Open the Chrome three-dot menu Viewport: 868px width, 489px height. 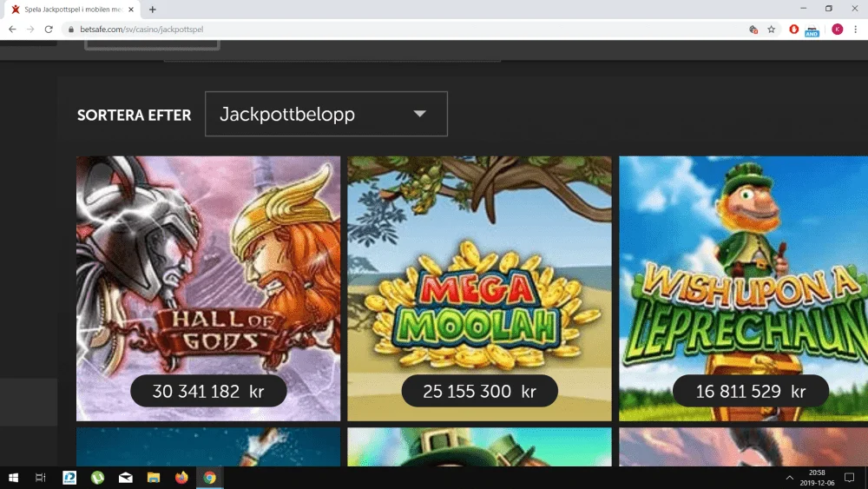[855, 30]
